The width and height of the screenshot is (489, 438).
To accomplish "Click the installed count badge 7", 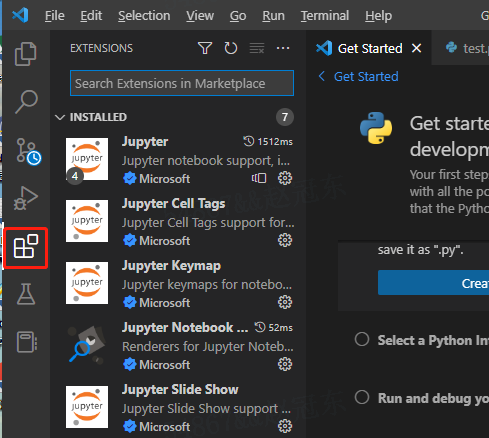I will 285,117.
